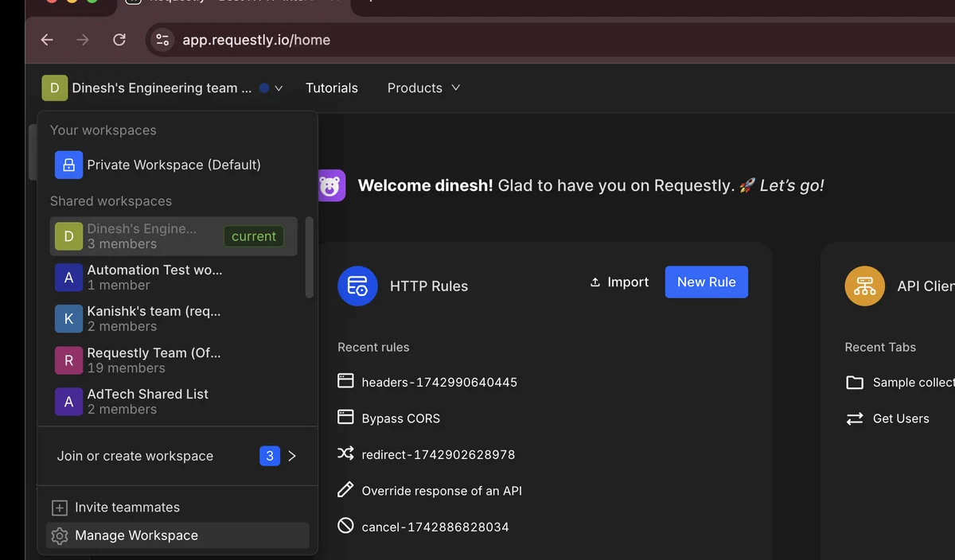Click the A avatar for AdTech Shared List
This screenshot has width=955, height=560.
tap(68, 402)
